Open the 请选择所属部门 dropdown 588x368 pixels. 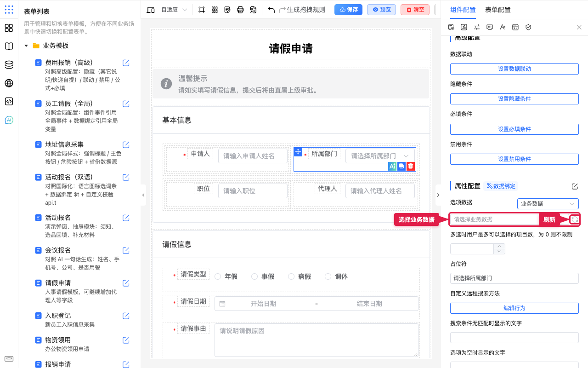380,156
